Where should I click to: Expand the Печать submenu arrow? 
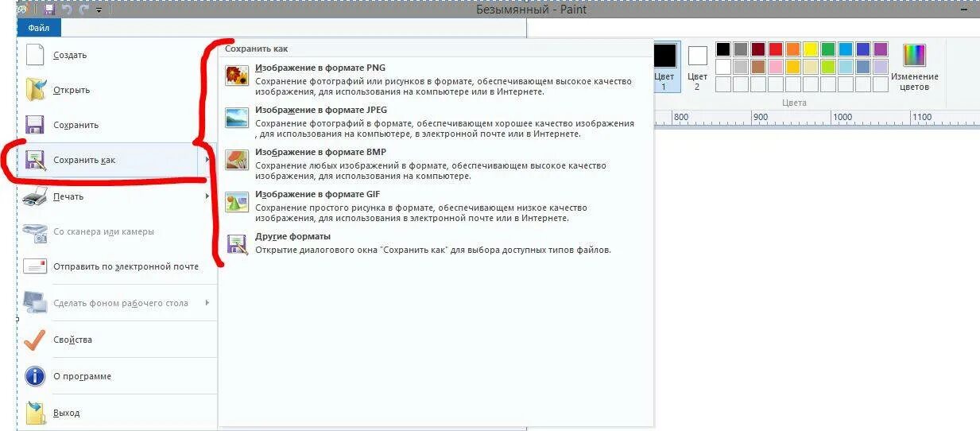coord(207,196)
